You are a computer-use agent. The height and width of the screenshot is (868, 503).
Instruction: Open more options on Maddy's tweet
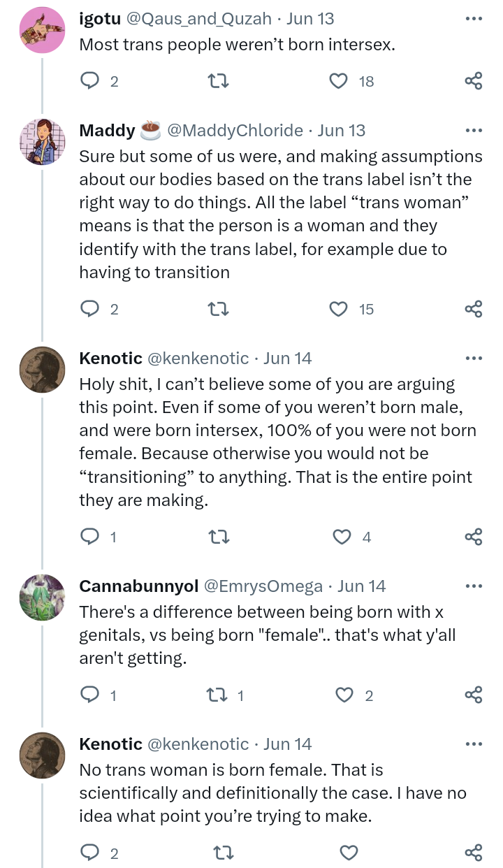(x=474, y=131)
